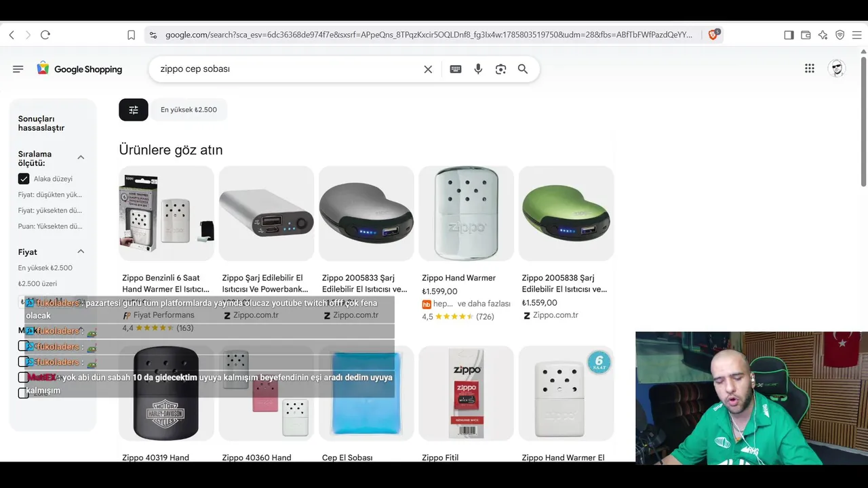This screenshot has height=488, width=868.
Task: Open the browser hamburger menu
Action: [x=856, y=35]
